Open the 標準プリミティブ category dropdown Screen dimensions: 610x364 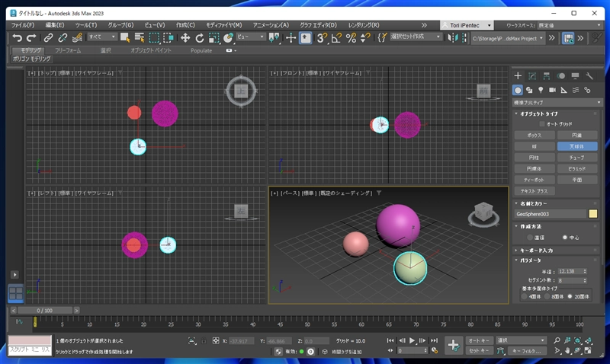point(557,103)
